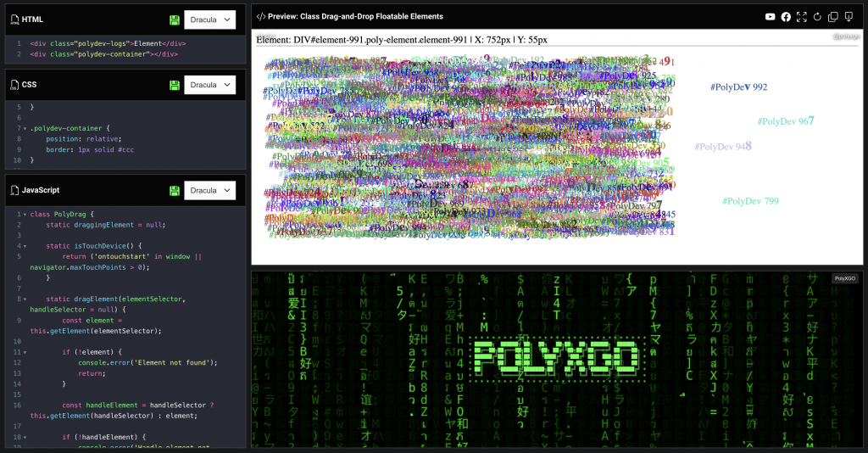Click the #PolyDev 799 floating element

749,201
